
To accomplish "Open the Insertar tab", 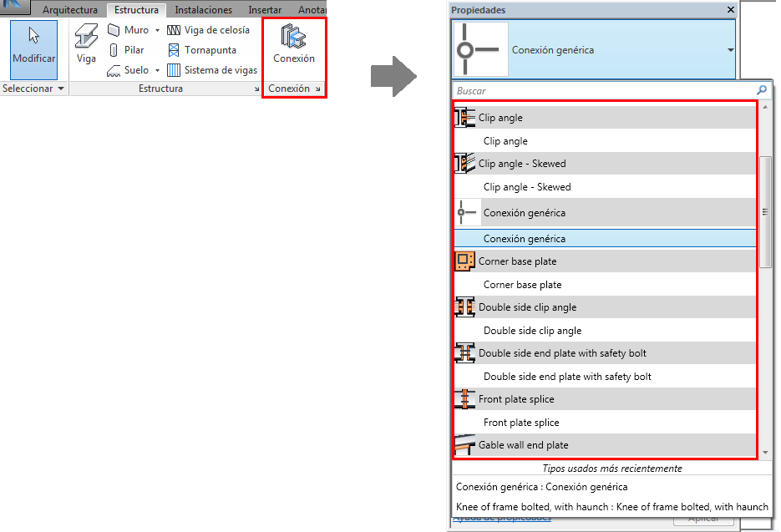I will [x=265, y=9].
